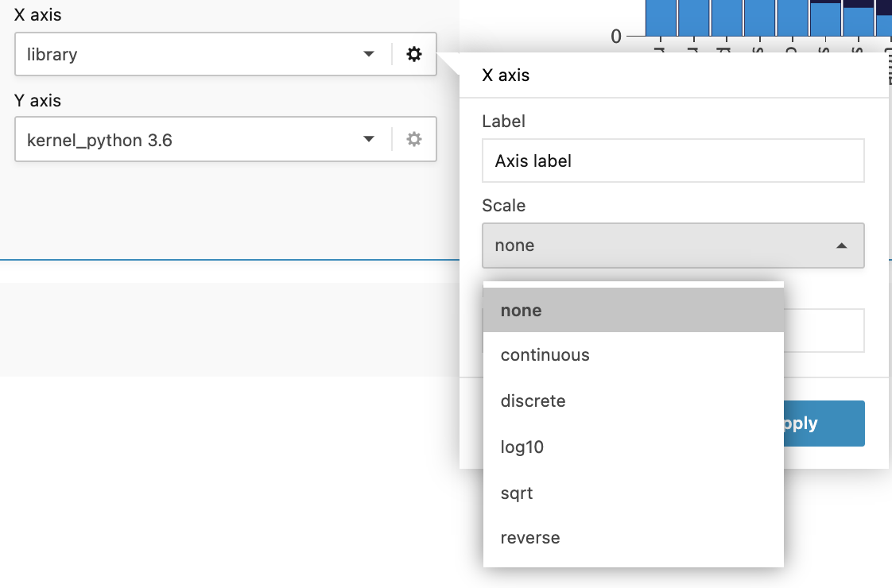
Task: Click the Y axis gear icon
Action: [414, 138]
